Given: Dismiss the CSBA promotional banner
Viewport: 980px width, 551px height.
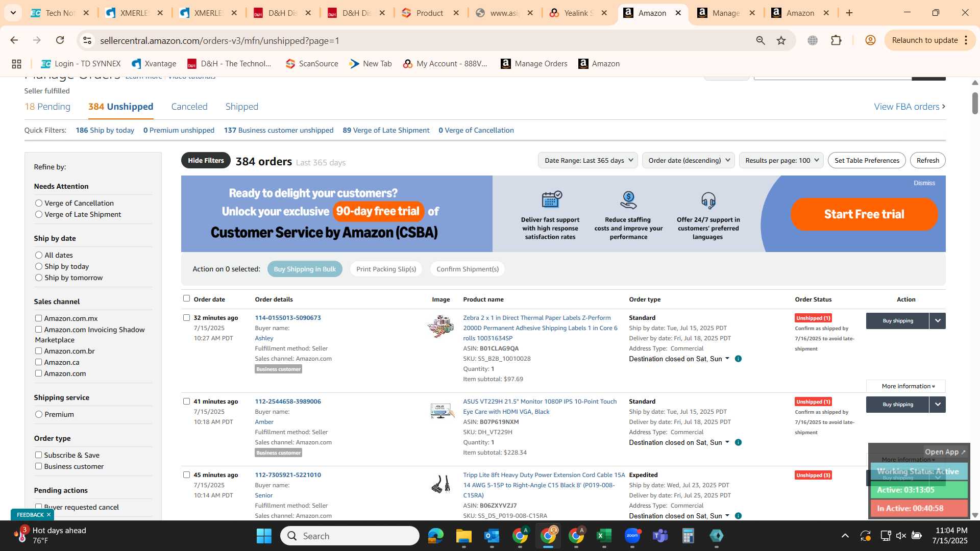Looking at the screenshot, I should (924, 183).
